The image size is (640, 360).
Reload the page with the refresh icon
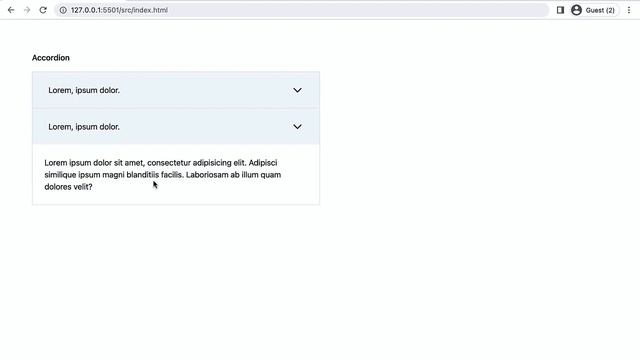[43, 10]
